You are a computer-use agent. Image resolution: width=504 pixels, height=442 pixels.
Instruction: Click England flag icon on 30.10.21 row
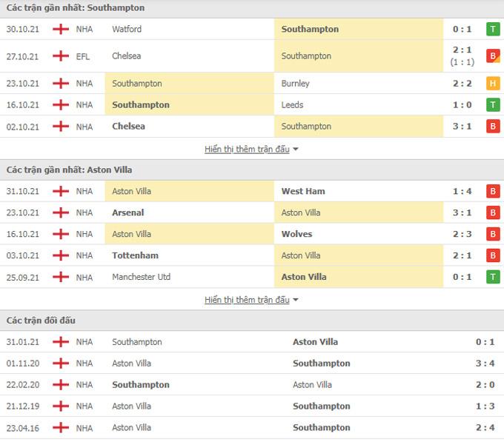click(61, 29)
